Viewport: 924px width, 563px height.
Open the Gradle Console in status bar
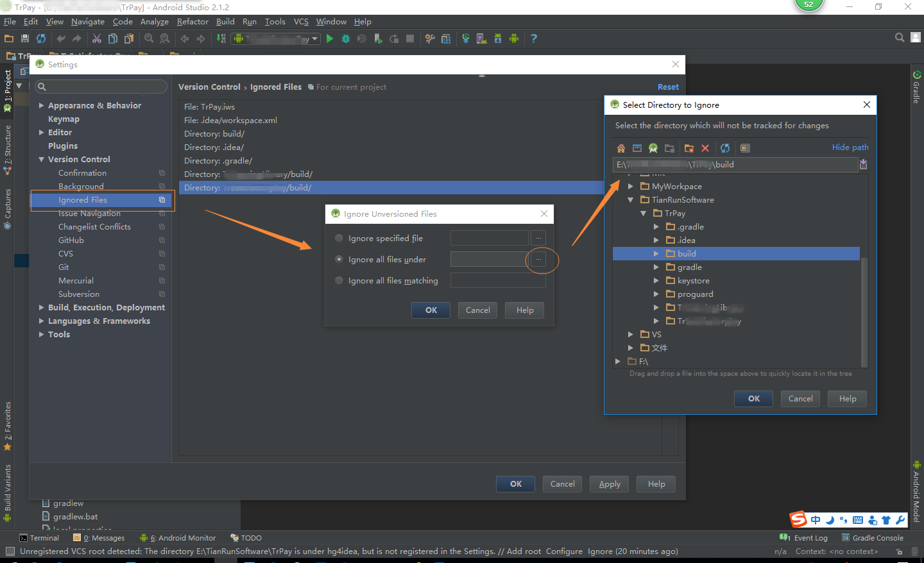(x=873, y=538)
